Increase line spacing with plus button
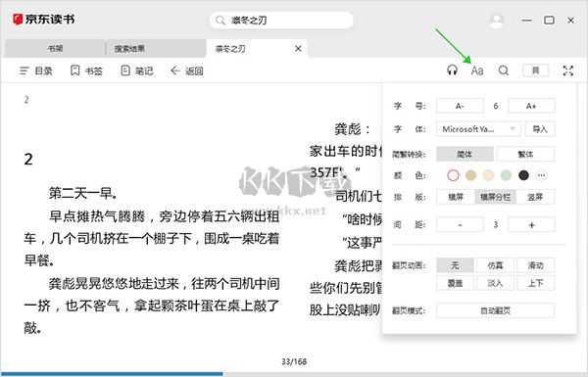The image size is (588, 377). pyautogui.click(x=531, y=225)
